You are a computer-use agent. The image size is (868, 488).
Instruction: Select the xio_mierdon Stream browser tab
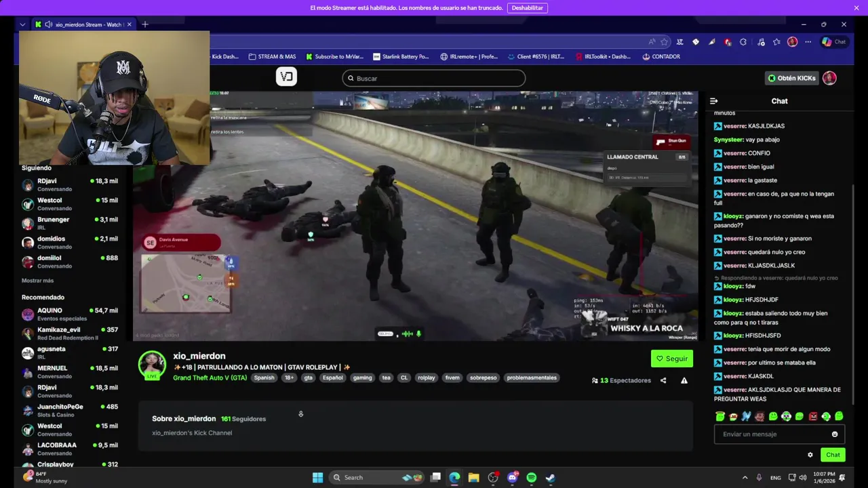coord(83,24)
